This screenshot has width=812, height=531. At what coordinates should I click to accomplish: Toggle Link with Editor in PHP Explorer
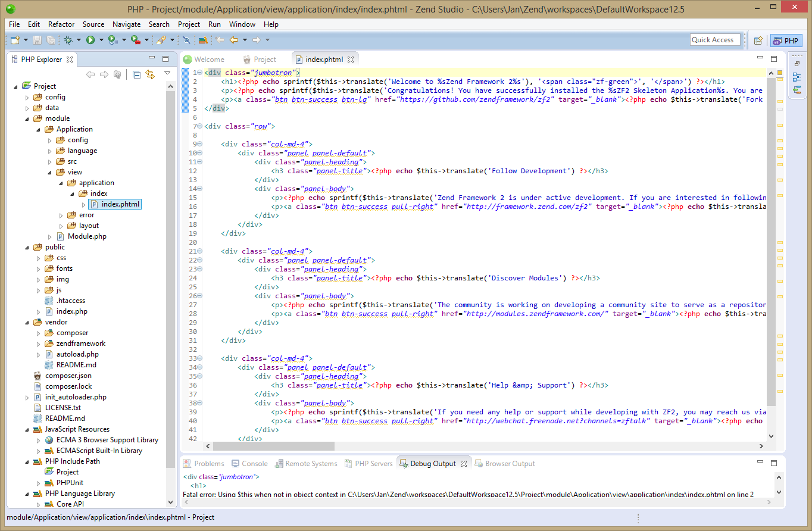coord(150,74)
